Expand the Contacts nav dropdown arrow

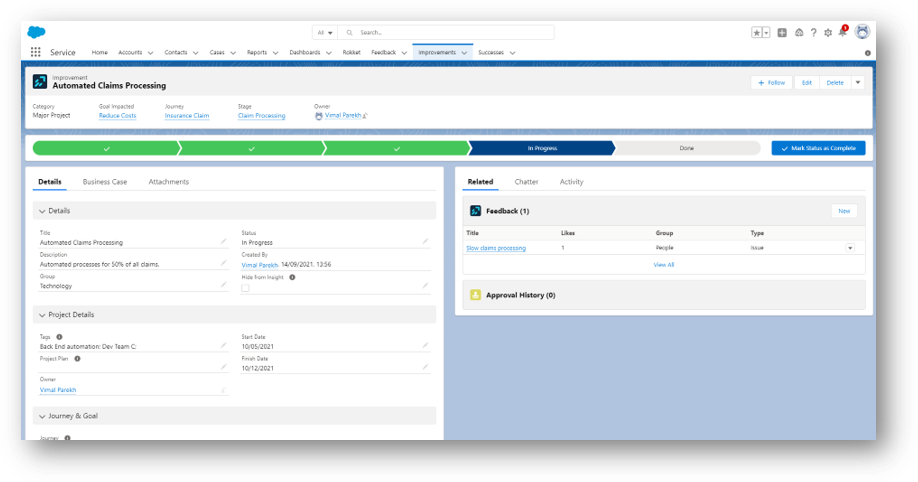196,53
